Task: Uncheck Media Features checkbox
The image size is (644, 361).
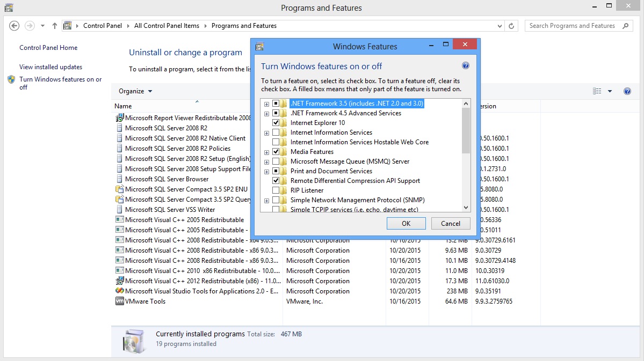Action: coord(276,152)
